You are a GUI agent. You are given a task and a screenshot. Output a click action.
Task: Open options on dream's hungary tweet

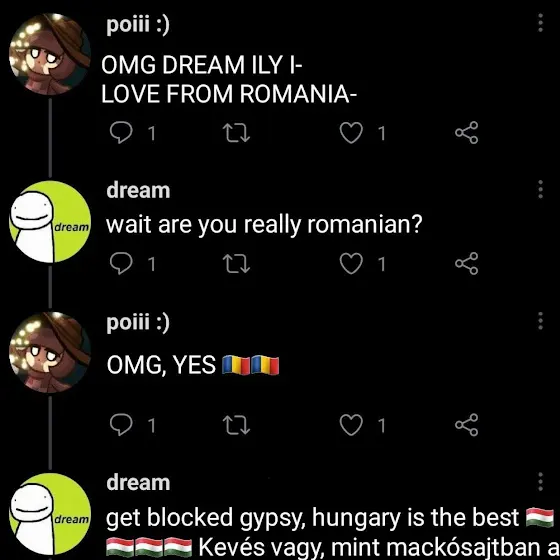click(x=540, y=481)
